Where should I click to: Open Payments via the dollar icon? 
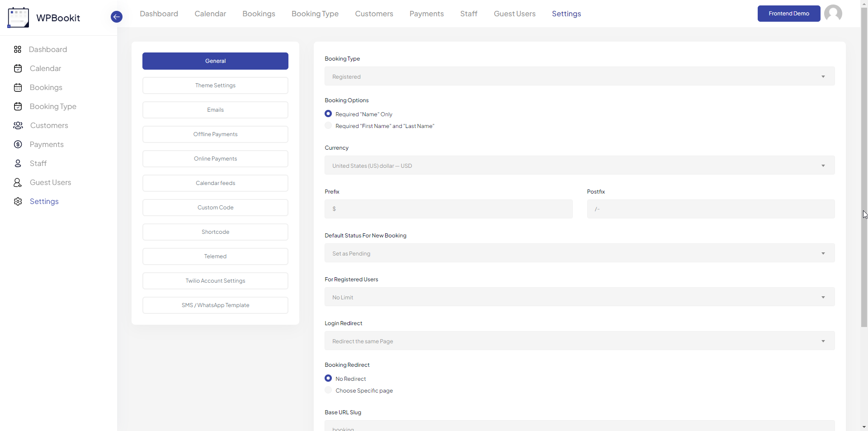click(18, 144)
